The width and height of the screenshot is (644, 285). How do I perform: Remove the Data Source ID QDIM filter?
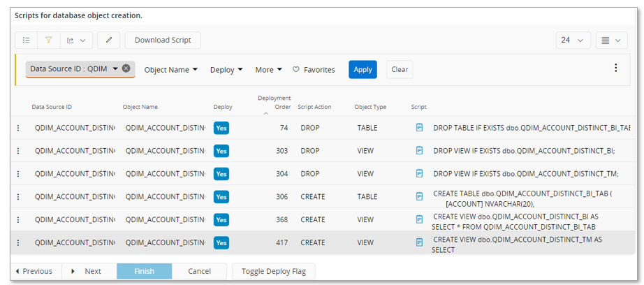point(126,68)
